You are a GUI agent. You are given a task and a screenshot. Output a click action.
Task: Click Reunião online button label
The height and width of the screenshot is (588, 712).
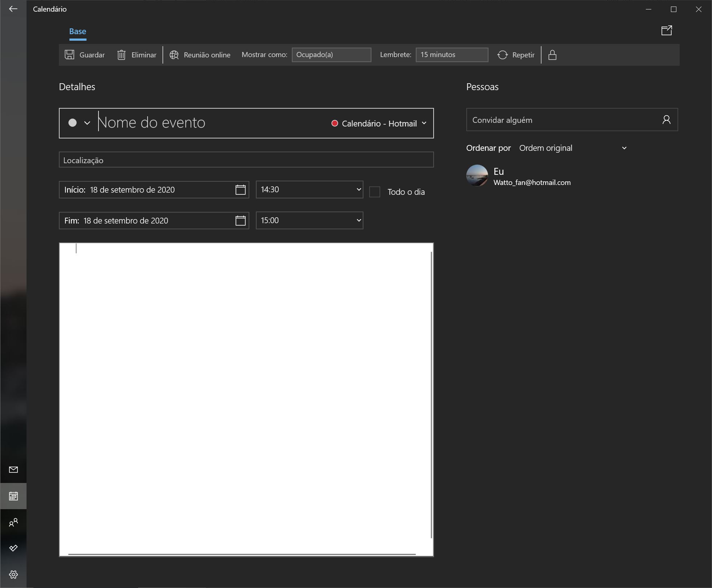(x=207, y=55)
